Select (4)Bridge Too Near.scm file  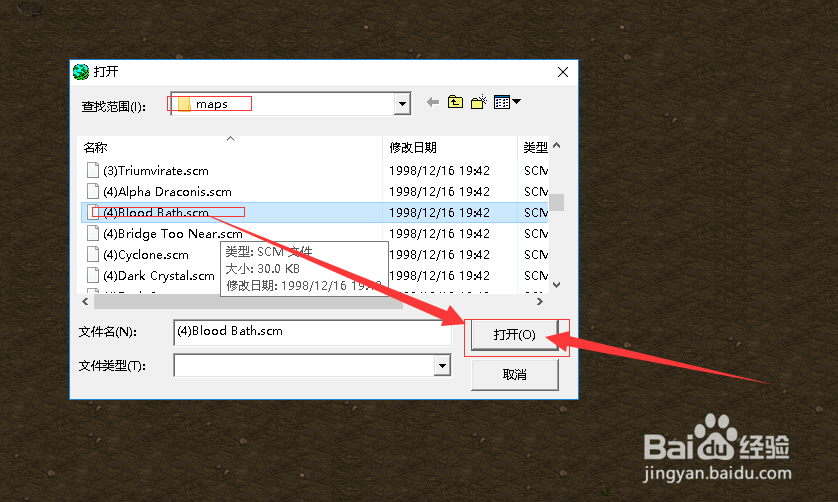[173, 234]
